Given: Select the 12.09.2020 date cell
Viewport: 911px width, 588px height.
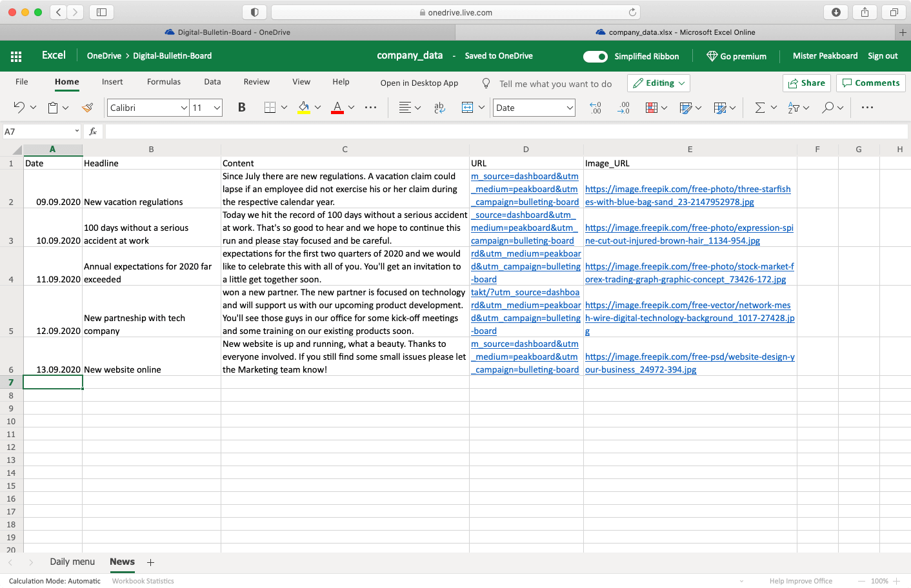Looking at the screenshot, I should 53,311.
